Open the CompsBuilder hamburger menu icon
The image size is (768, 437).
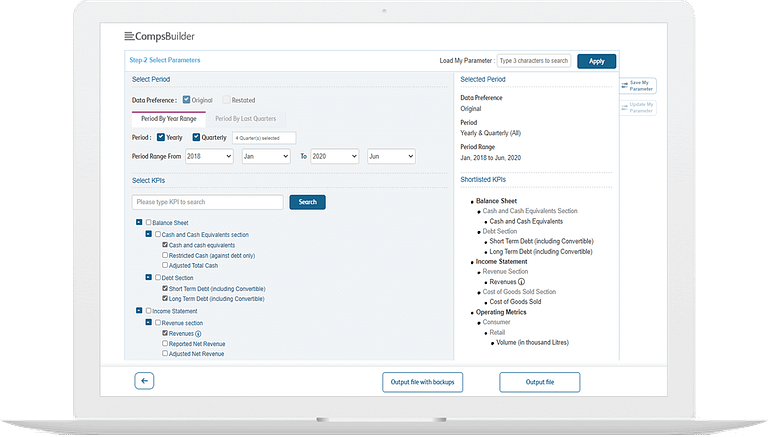click(129, 36)
